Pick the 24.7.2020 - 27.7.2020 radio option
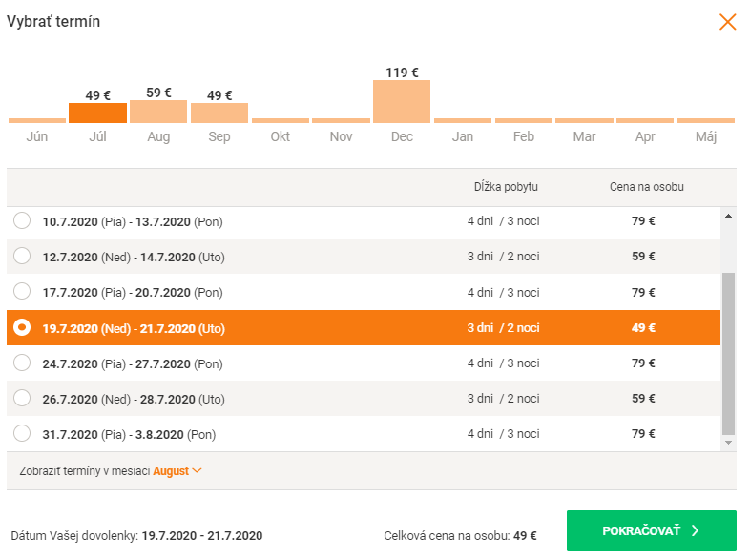 pos(22,363)
